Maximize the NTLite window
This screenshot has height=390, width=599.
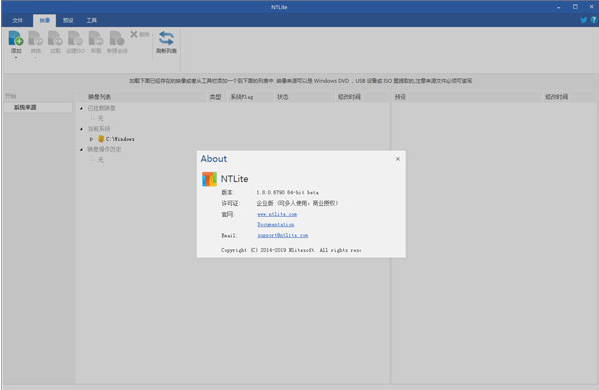575,7
